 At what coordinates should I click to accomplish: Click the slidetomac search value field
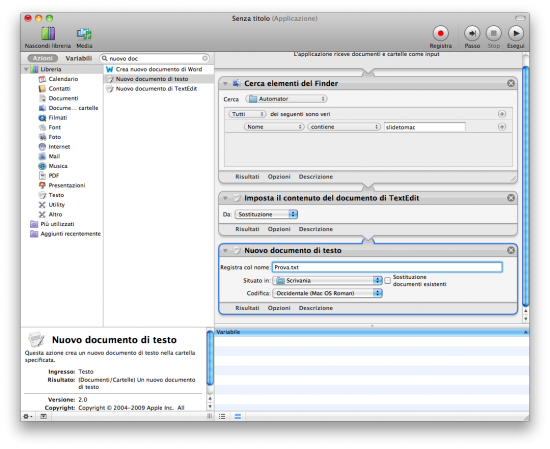click(424, 127)
